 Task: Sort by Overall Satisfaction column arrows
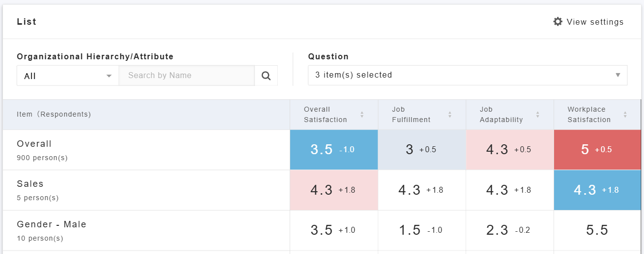click(362, 115)
